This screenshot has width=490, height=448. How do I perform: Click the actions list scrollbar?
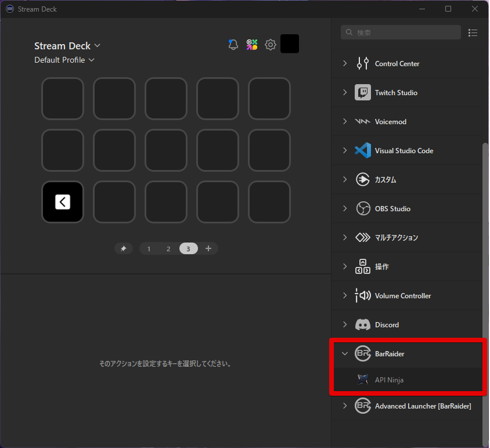click(485, 294)
